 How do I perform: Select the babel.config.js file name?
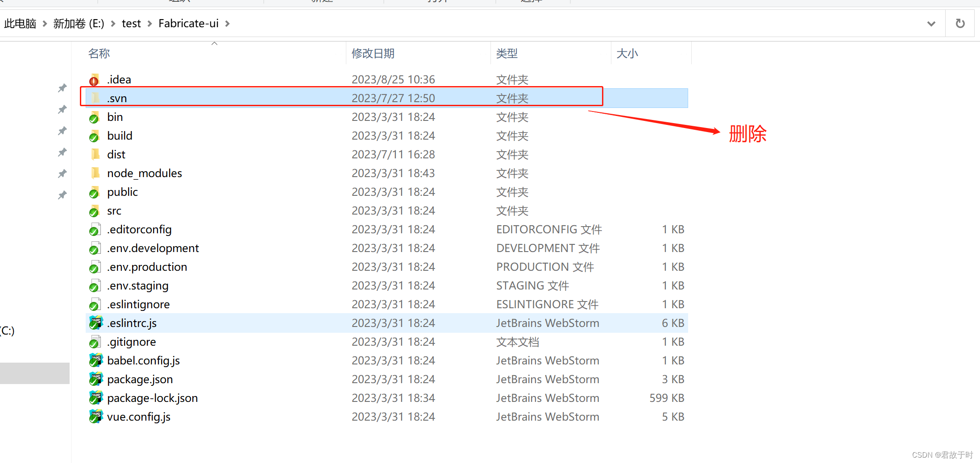click(x=144, y=360)
